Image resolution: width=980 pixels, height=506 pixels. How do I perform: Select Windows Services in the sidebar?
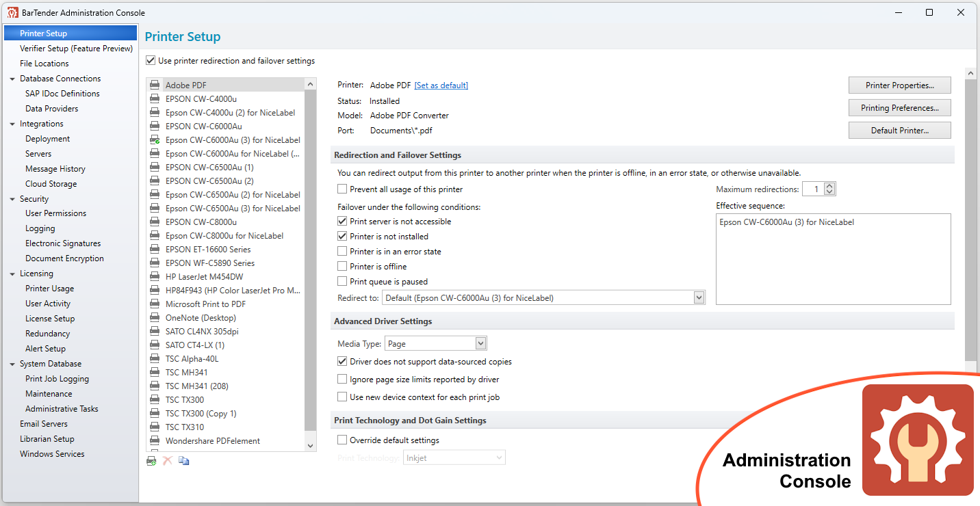coord(52,454)
